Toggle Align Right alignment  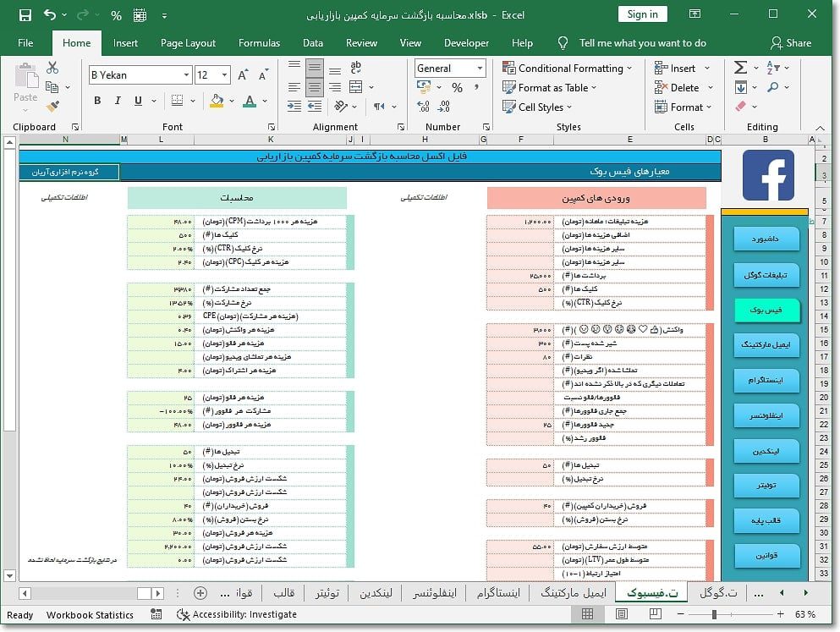coord(335,87)
